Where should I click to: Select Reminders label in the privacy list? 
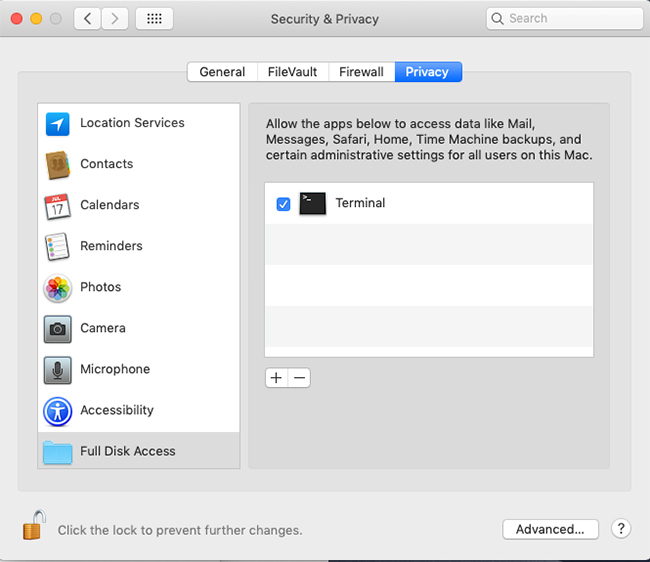point(111,246)
